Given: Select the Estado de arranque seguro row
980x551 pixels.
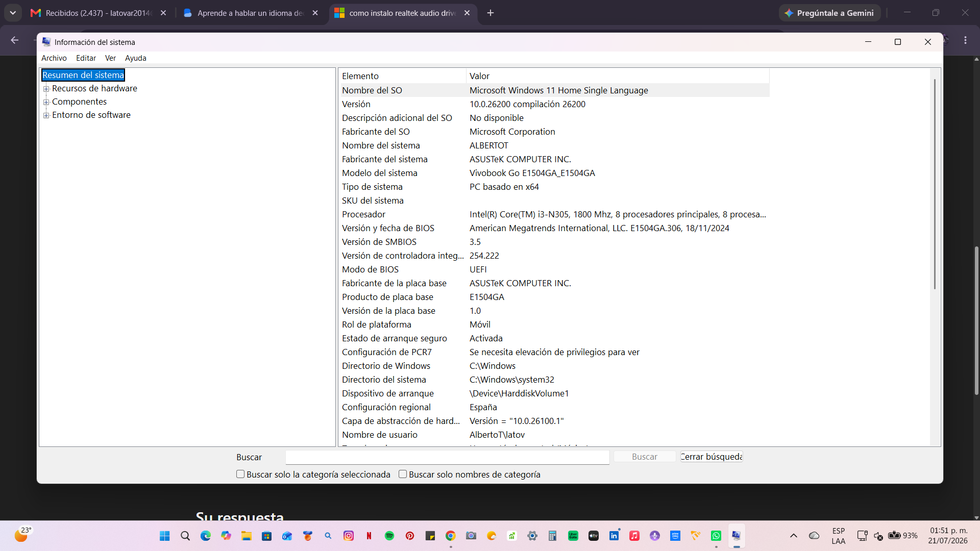Looking at the screenshot, I should (x=555, y=338).
